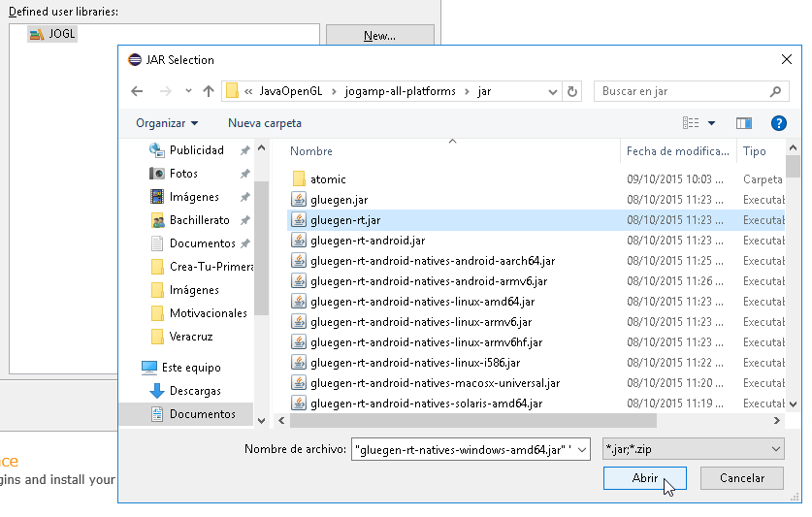Open the pinned Imágenes quick access item
Screen dimensions: 812x517
(194, 197)
